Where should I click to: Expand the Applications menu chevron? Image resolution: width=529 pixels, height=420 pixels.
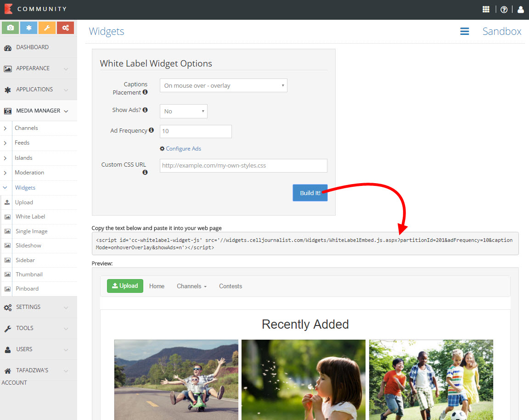point(66,90)
